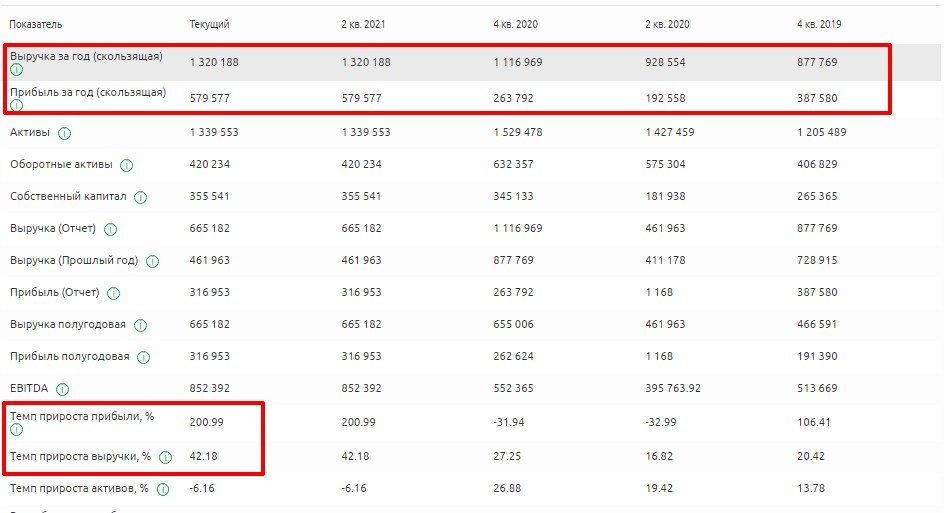944x513 pixels.
Task: Click info icon beside Выручка полугодовая
Action: pyautogui.click(x=140, y=325)
